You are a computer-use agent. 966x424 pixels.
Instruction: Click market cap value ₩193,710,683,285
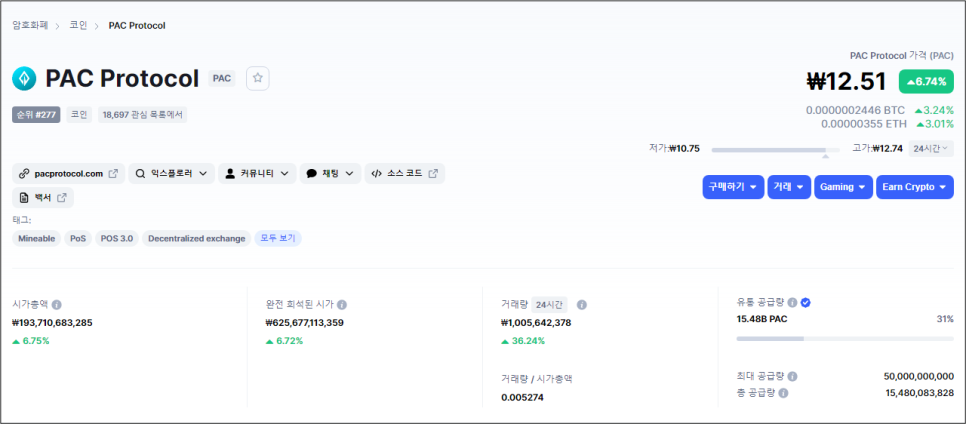52,322
